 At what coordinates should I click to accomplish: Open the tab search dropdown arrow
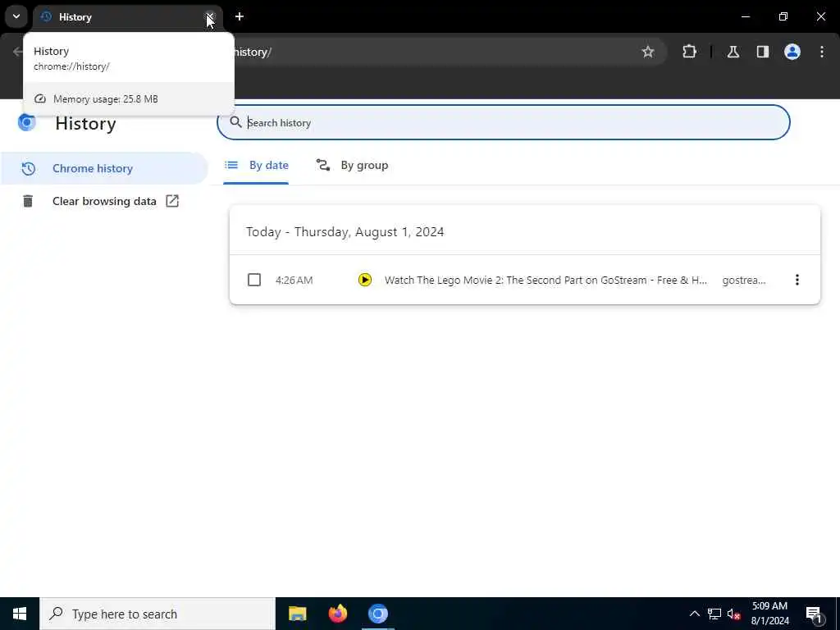[x=16, y=16]
